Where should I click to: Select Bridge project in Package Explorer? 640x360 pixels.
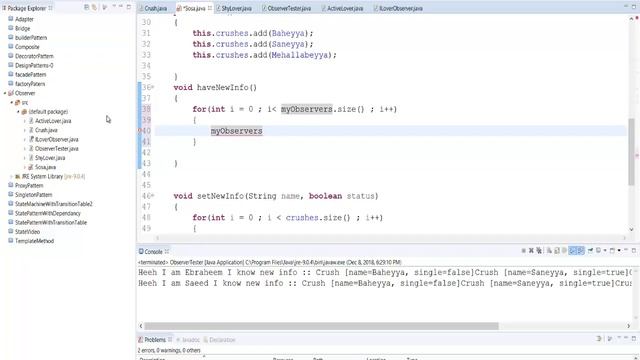(22, 29)
